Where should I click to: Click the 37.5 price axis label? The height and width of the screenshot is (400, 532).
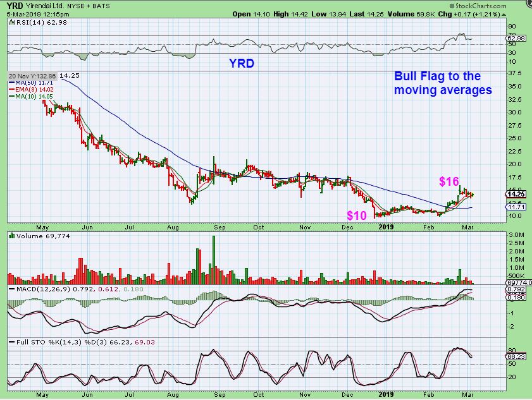point(515,73)
